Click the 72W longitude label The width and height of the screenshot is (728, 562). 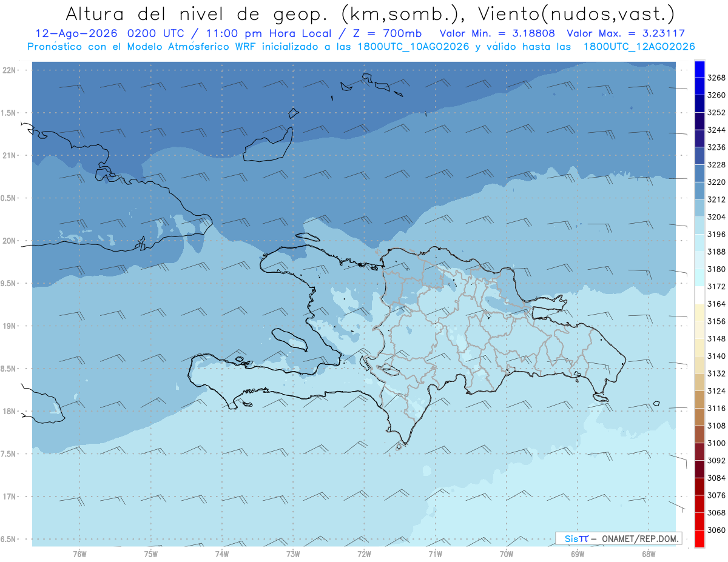pyautogui.click(x=365, y=555)
